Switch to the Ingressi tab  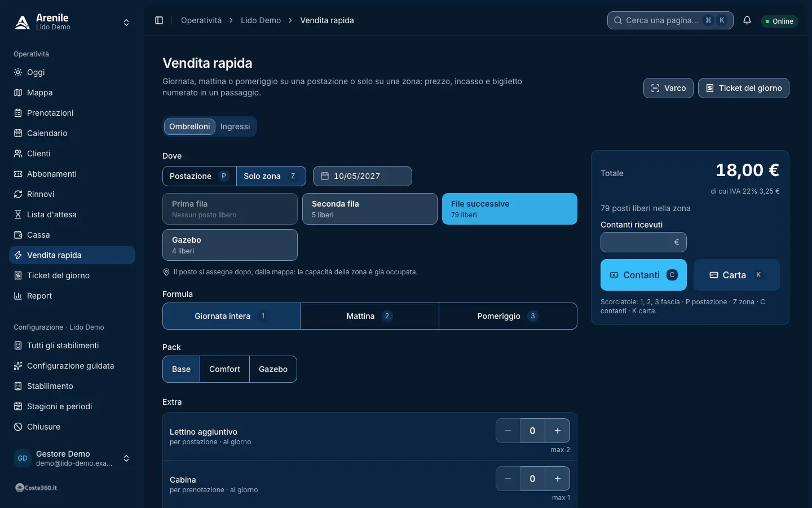tap(235, 126)
